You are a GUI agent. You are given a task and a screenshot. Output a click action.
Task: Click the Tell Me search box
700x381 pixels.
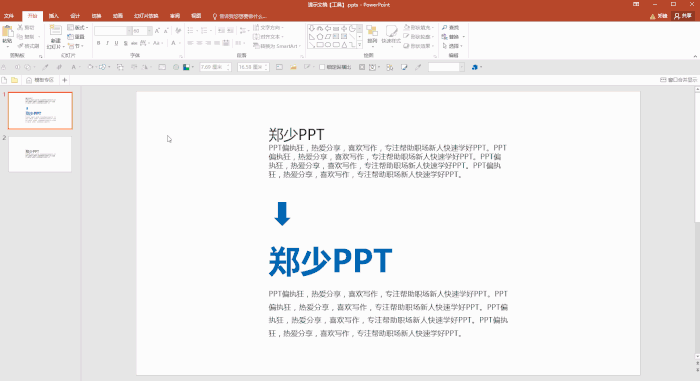pyautogui.click(x=240, y=16)
